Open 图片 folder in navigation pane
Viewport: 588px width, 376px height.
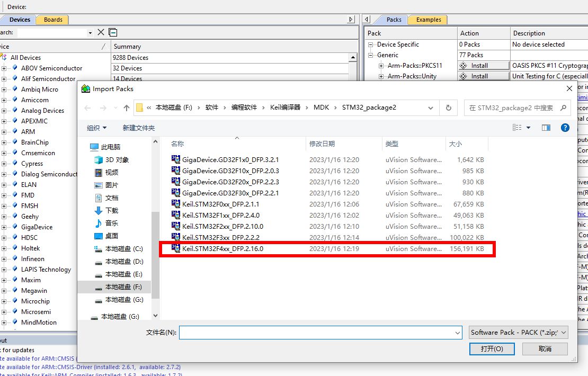pos(111,185)
